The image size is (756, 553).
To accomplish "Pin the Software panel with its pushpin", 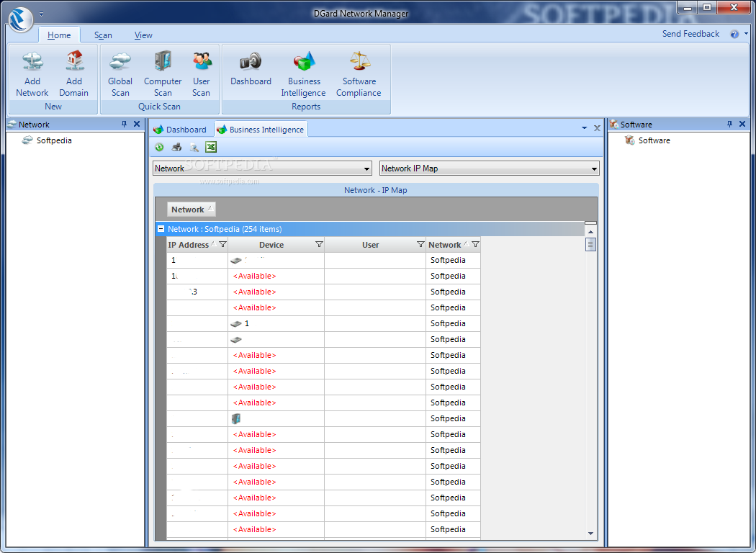I will [x=729, y=124].
